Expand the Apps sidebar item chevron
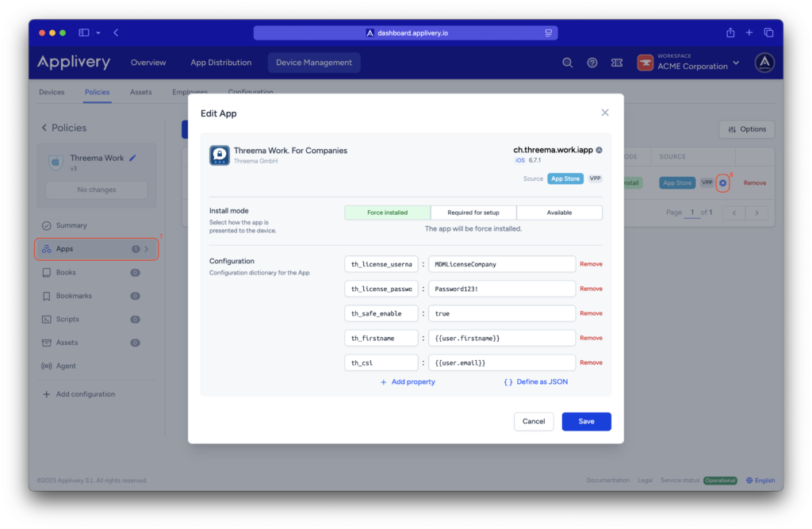Image resolution: width=812 pixels, height=529 pixels. click(147, 249)
